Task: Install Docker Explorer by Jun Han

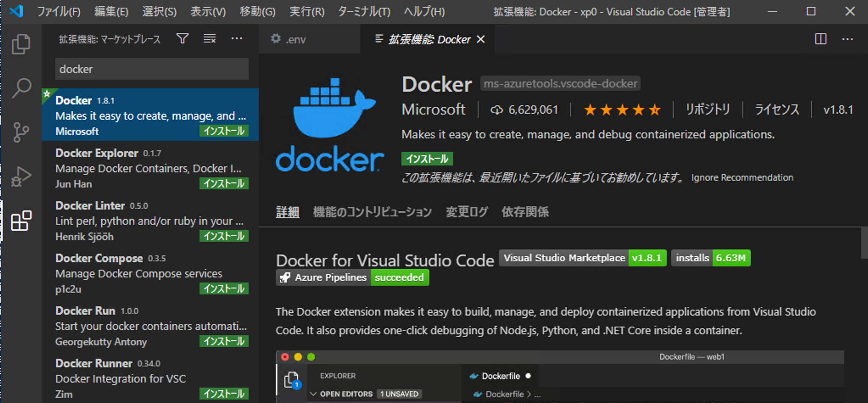Action: click(x=224, y=184)
